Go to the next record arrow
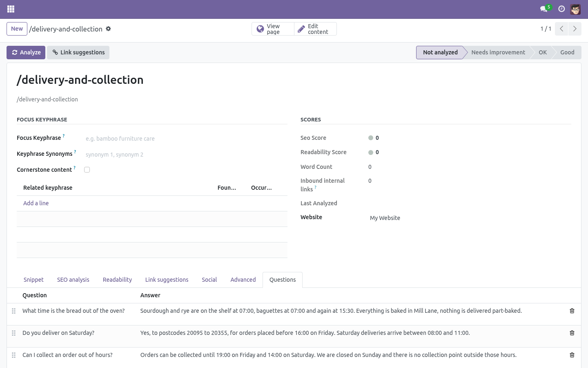The width and height of the screenshot is (588, 368). [575, 29]
